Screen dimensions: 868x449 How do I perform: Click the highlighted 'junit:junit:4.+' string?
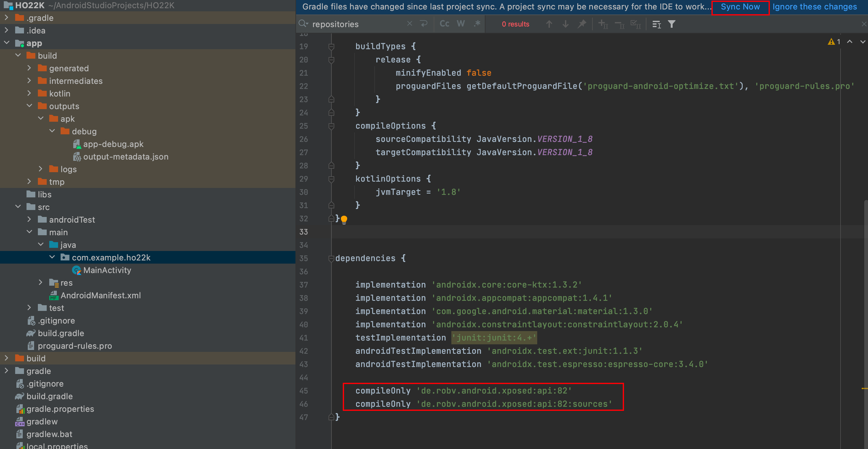pyautogui.click(x=494, y=338)
